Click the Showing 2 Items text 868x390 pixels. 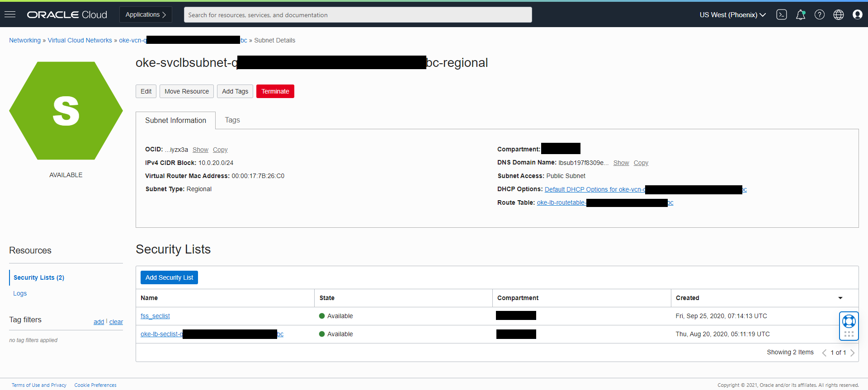790,352
